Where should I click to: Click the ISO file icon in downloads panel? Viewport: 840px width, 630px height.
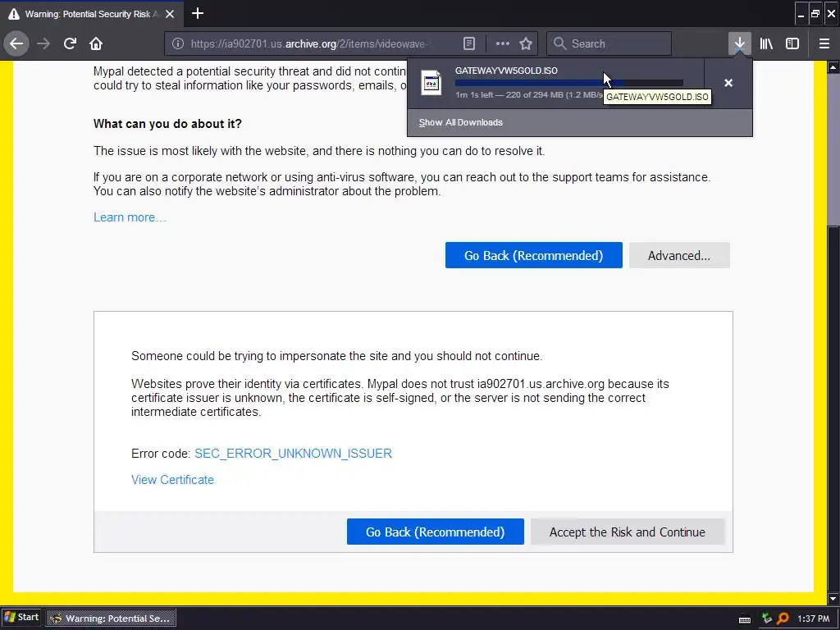click(431, 83)
